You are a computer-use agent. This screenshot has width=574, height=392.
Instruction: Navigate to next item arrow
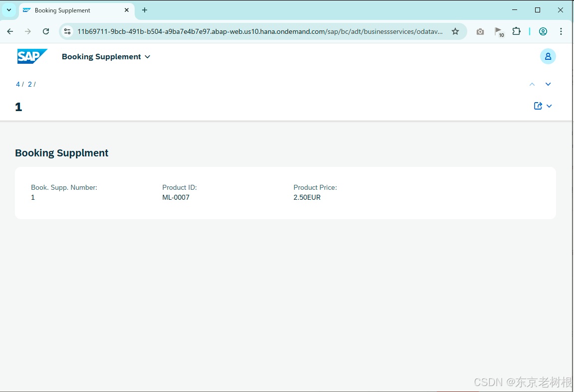point(548,84)
